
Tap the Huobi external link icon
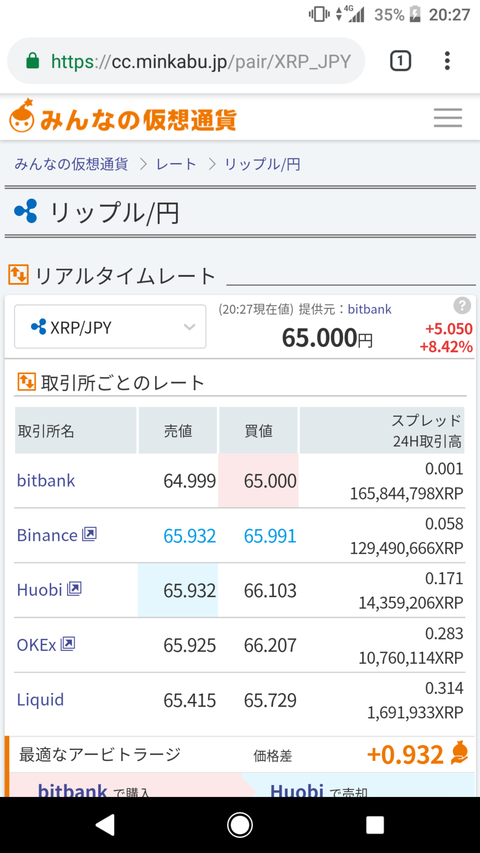pyautogui.click(x=74, y=589)
